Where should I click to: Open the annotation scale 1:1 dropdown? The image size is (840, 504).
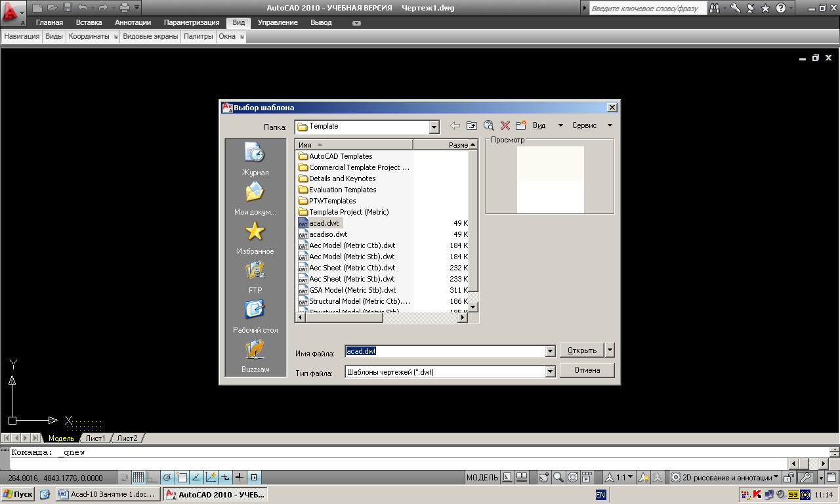pos(619,477)
